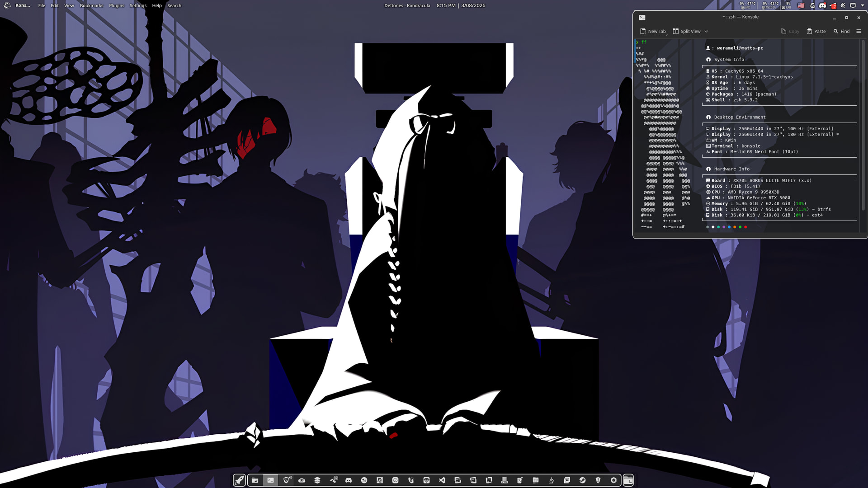Click the 'NVIDIA GeForce RTX 5080' GPU text
The height and width of the screenshot is (488, 868).
759,198
